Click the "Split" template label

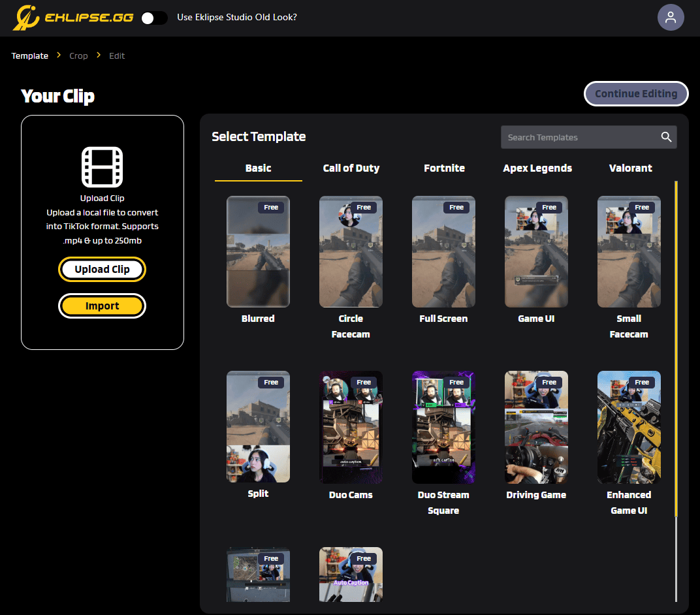[x=258, y=494]
